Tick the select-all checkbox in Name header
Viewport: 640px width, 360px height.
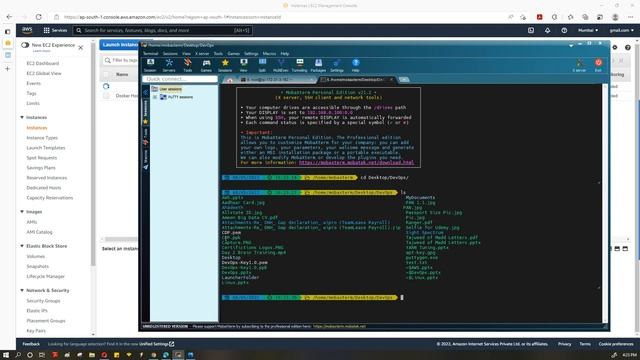pyautogui.click(x=106, y=74)
